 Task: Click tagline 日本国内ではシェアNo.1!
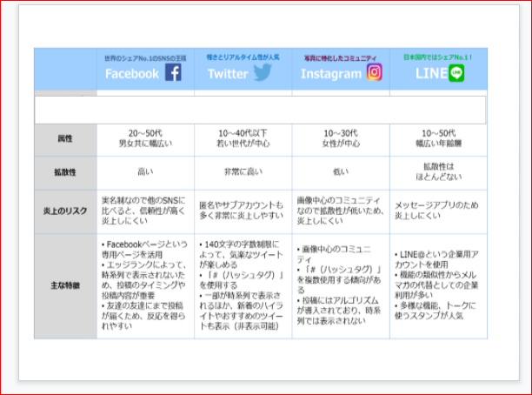click(x=437, y=57)
